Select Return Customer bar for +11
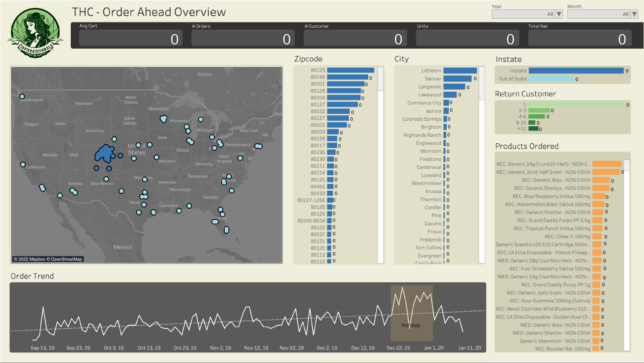Screen dimensions: 644x363 click(533, 129)
